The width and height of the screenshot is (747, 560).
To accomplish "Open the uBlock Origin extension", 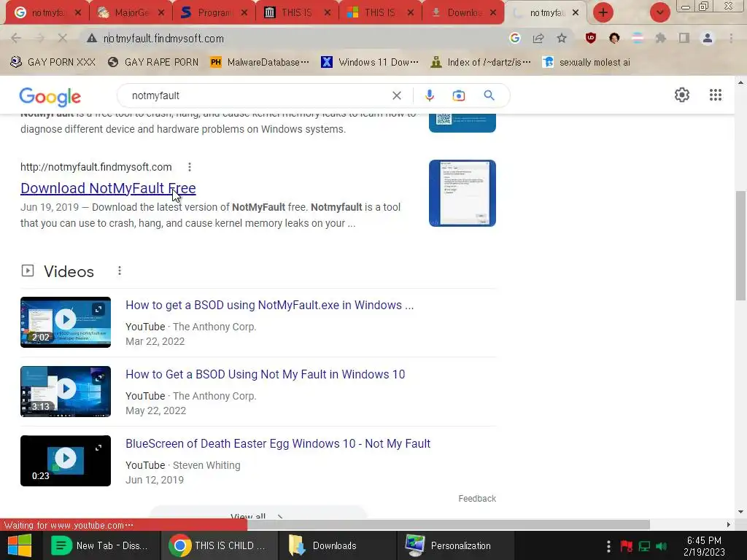I will point(591,38).
